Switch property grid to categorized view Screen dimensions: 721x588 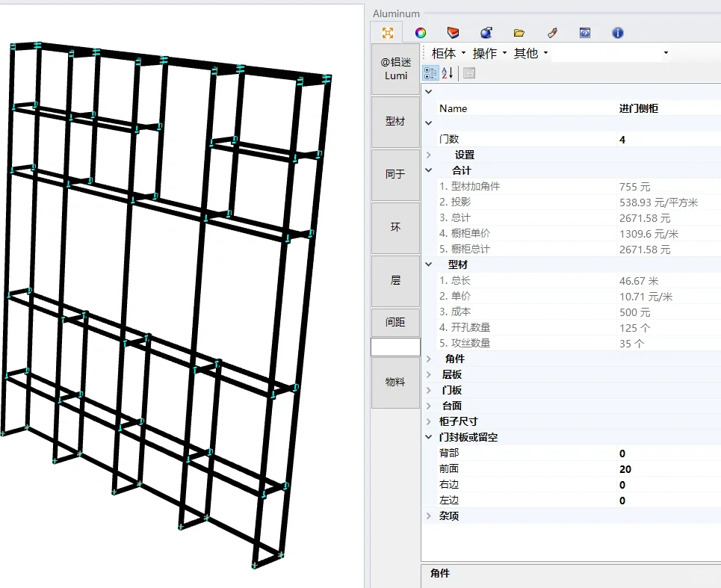click(430, 72)
